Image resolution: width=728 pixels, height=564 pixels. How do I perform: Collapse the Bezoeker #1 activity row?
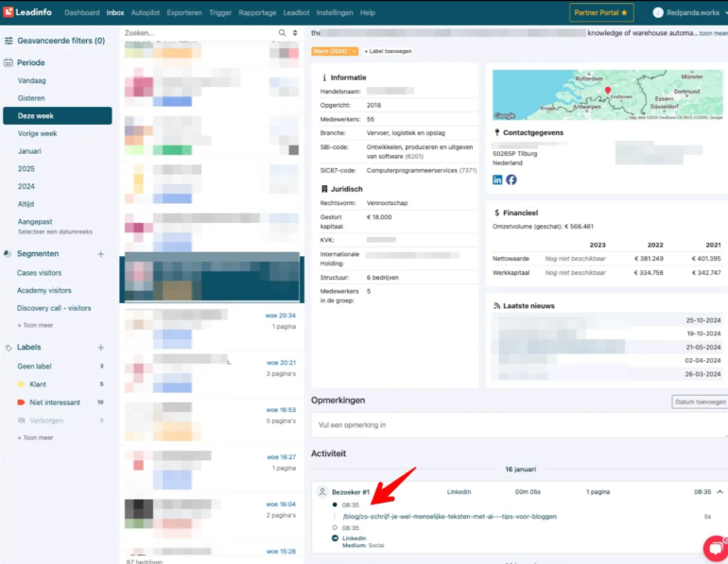coord(719,491)
